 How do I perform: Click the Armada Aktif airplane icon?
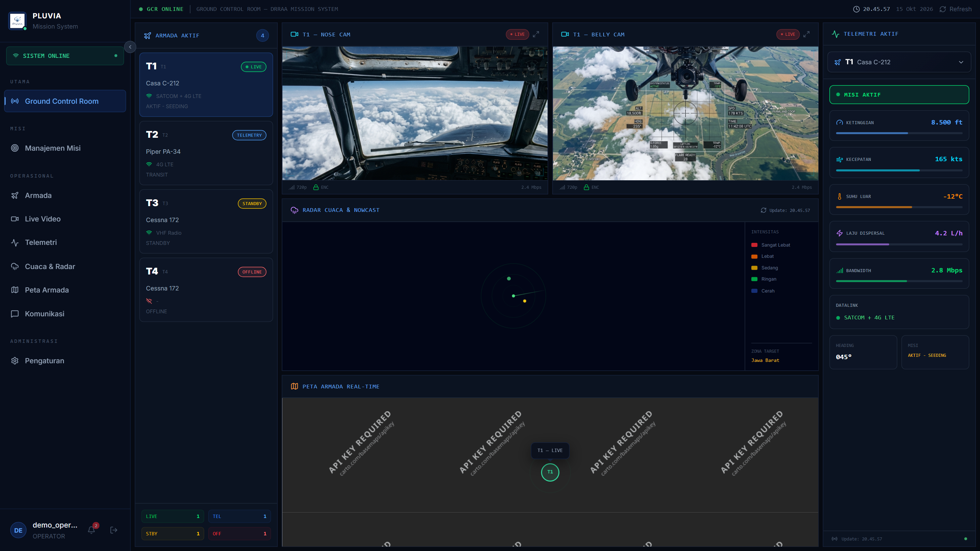[x=148, y=35]
